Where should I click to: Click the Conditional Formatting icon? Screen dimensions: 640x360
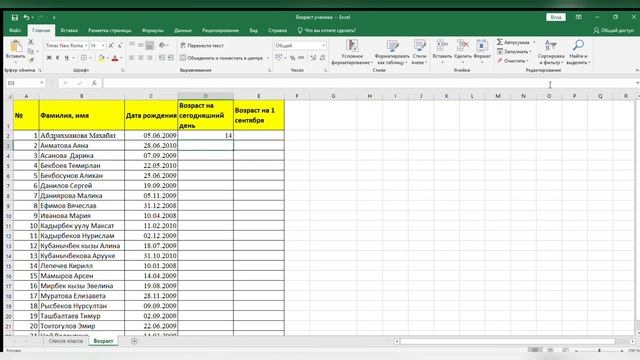pyautogui.click(x=352, y=46)
